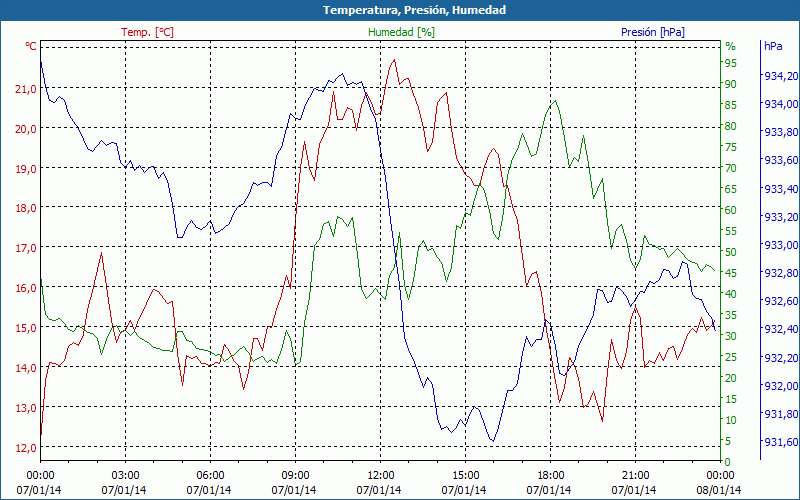Viewport: 800px width, 500px height.
Task: Click temperature axis value '14,0'
Action: (28, 367)
